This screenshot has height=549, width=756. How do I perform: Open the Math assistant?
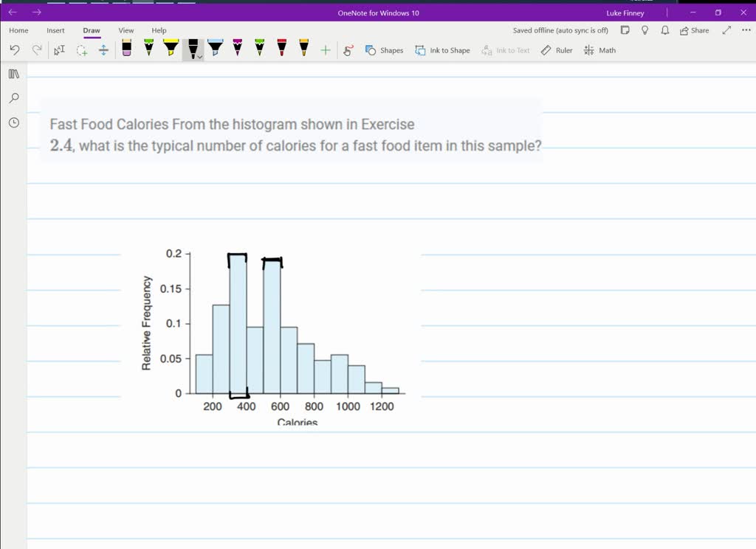pyautogui.click(x=599, y=50)
